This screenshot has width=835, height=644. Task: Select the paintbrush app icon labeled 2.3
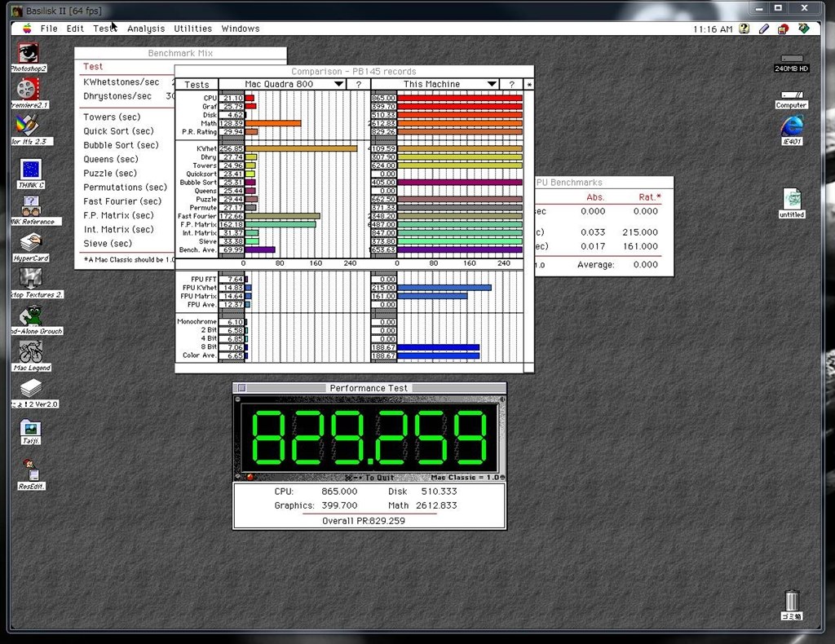[27, 126]
